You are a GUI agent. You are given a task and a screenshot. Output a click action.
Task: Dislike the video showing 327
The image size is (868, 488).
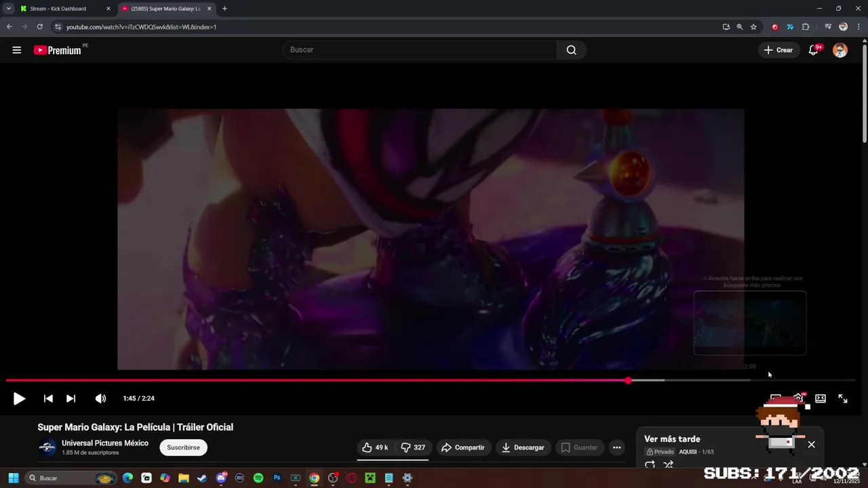(x=413, y=447)
